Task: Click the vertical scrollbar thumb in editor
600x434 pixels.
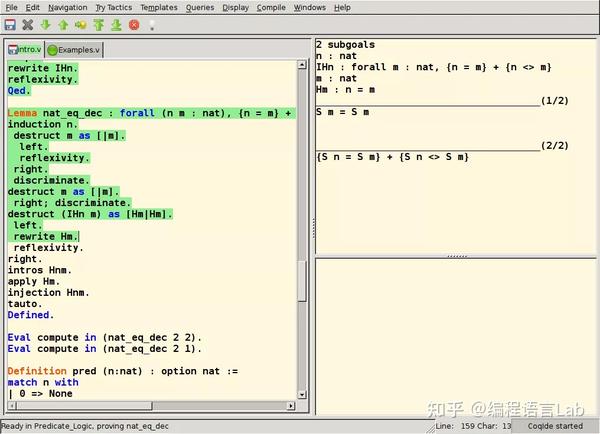Action: [x=302, y=281]
